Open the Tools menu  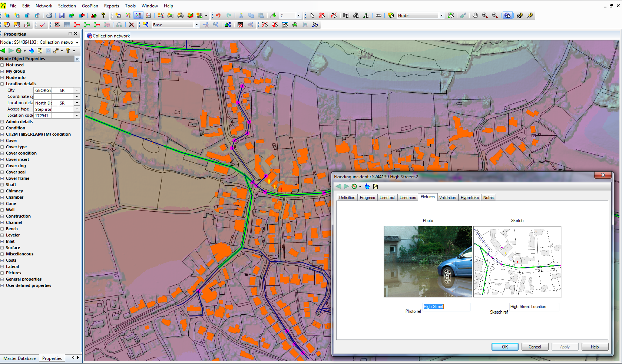[130, 6]
